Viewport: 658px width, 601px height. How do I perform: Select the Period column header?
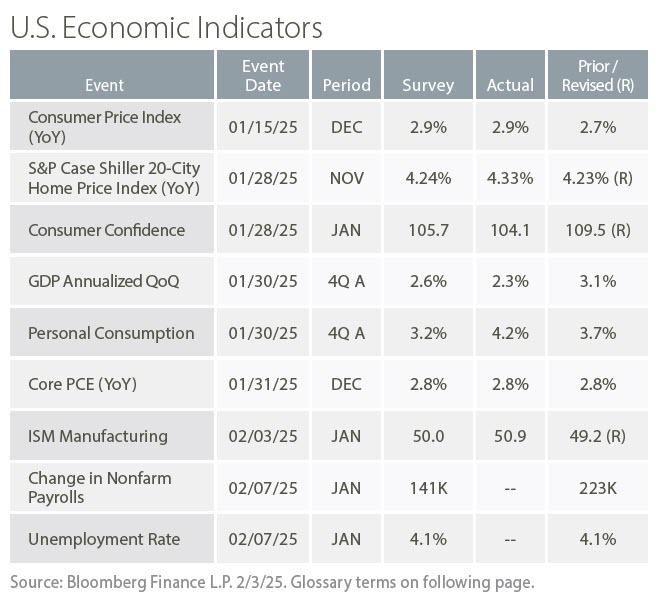click(346, 86)
